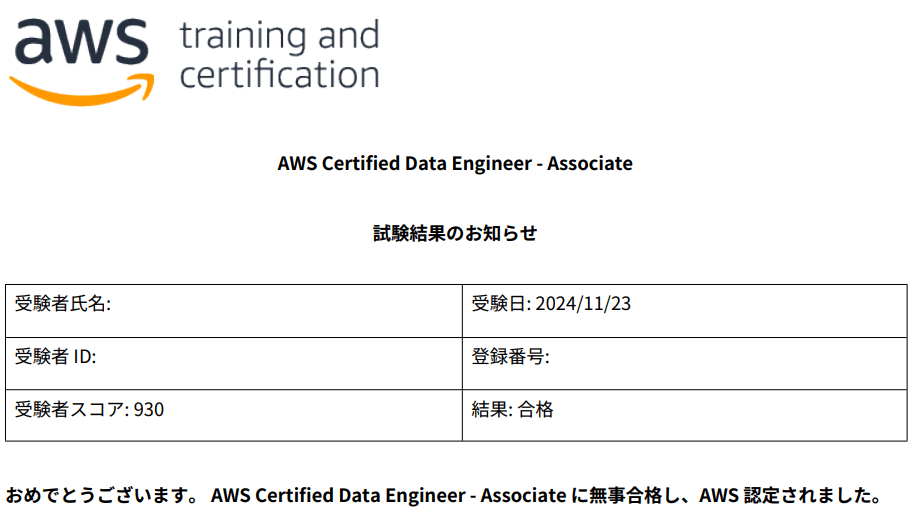
Task: Click the 'training and certification' text
Action: click(x=279, y=55)
